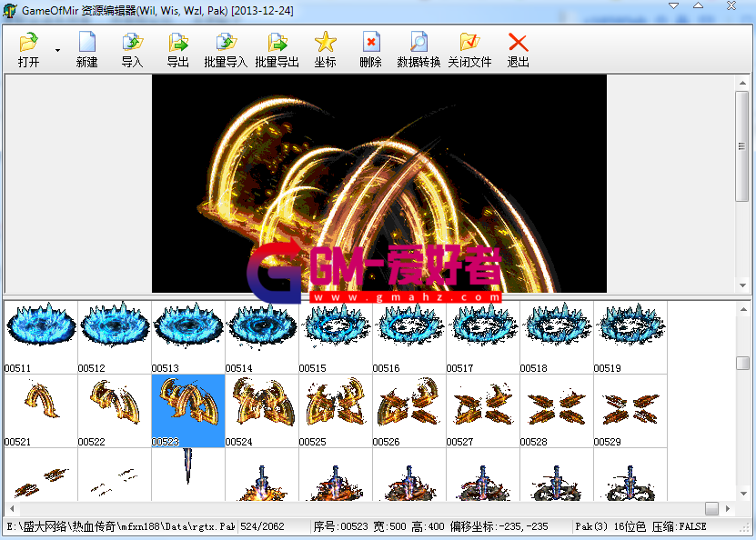Click the 数据转换 (Data Convert) icon

[x=418, y=43]
